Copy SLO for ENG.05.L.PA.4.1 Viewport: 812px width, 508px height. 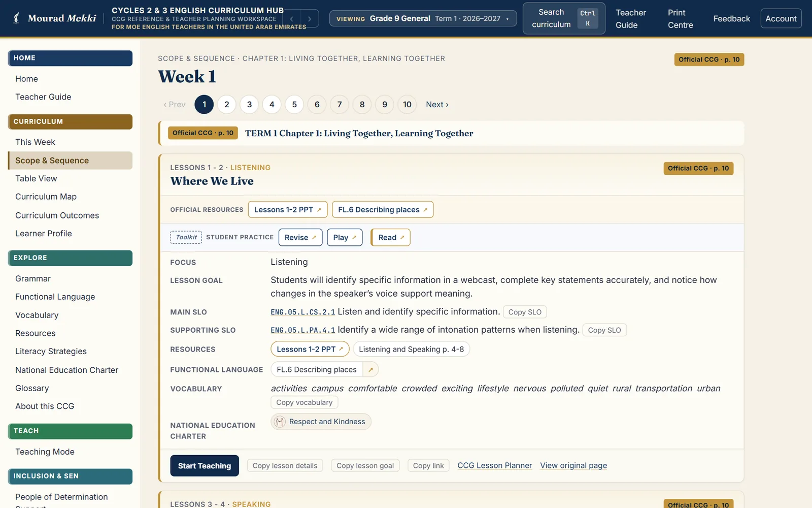[x=604, y=330]
